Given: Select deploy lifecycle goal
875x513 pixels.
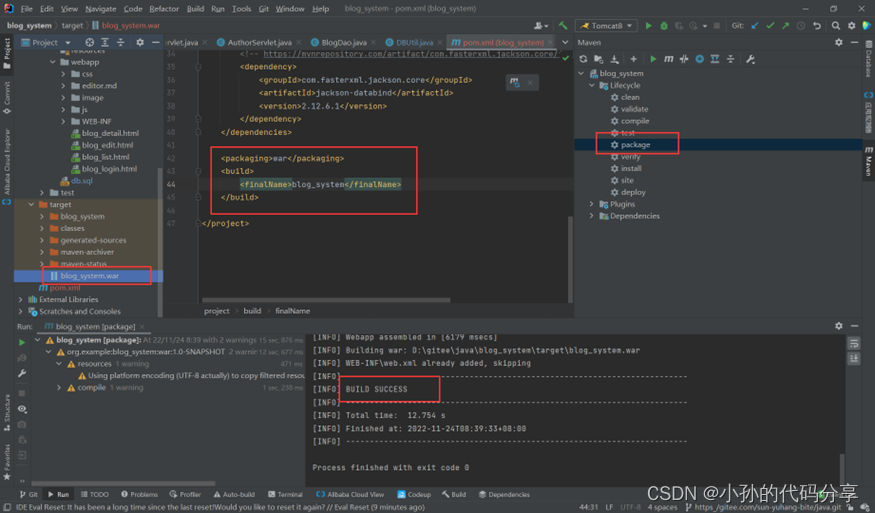Looking at the screenshot, I should click(x=633, y=193).
